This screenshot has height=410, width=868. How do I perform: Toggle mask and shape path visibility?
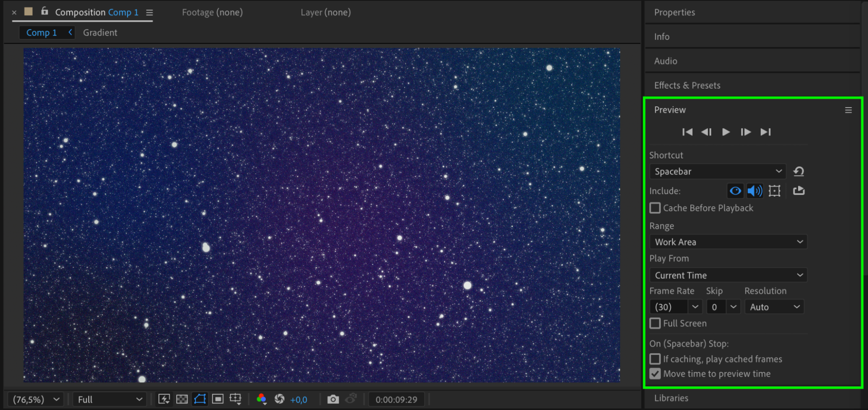point(200,399)
